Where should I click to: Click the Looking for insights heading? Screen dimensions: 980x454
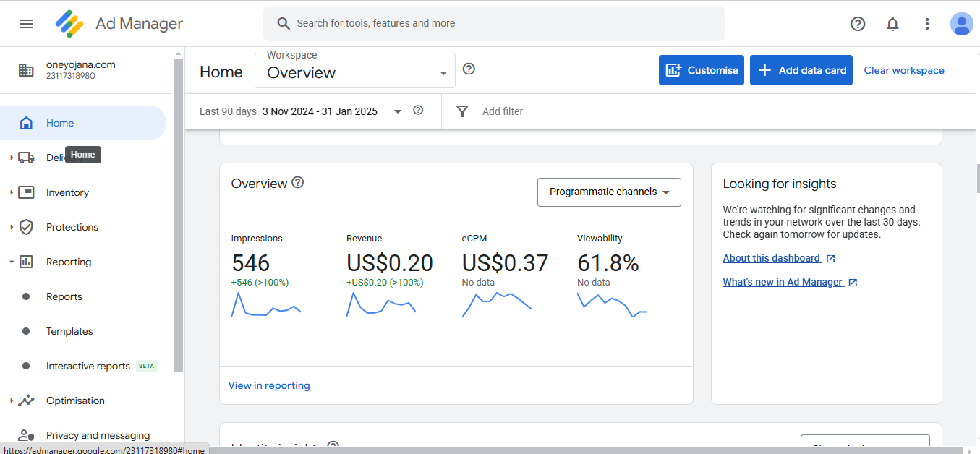pyautogui.click(x=780, y=184)
